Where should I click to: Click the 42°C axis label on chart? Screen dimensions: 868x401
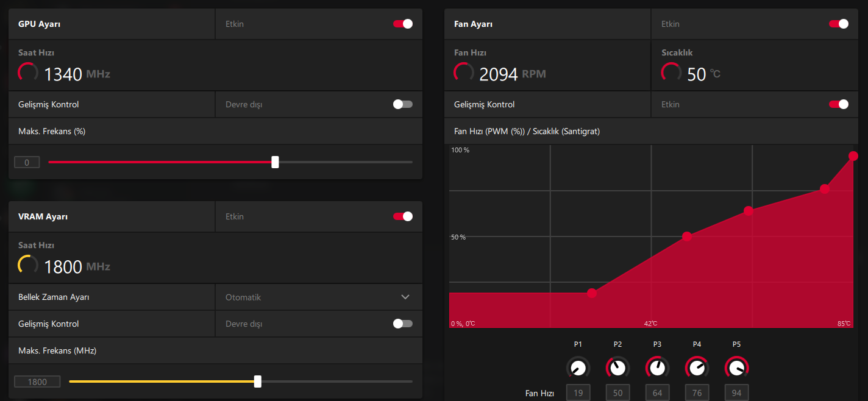point(651,324)
